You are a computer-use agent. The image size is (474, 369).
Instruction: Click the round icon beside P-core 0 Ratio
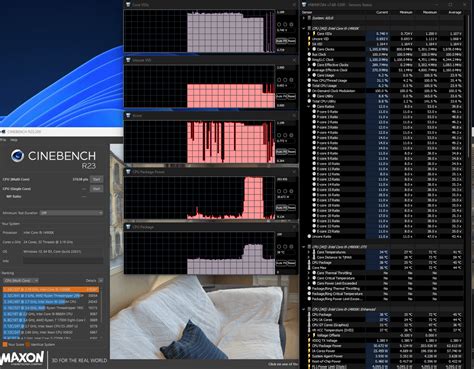point(314,112)
